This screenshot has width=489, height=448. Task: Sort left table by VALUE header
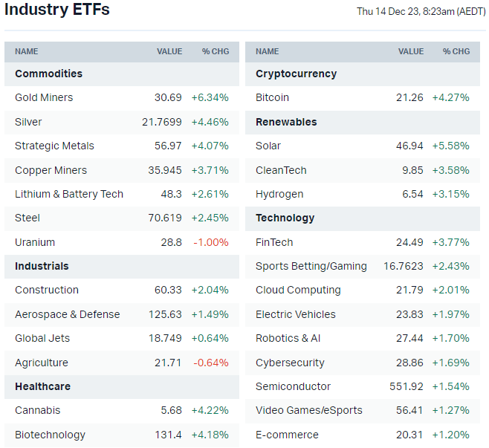point(169,51)
